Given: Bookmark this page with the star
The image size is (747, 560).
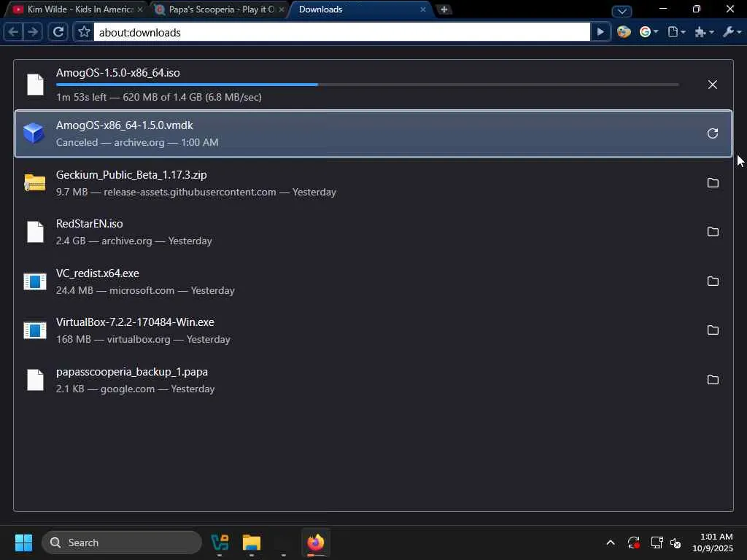Looking at the screenshot, I should [84, 32].
